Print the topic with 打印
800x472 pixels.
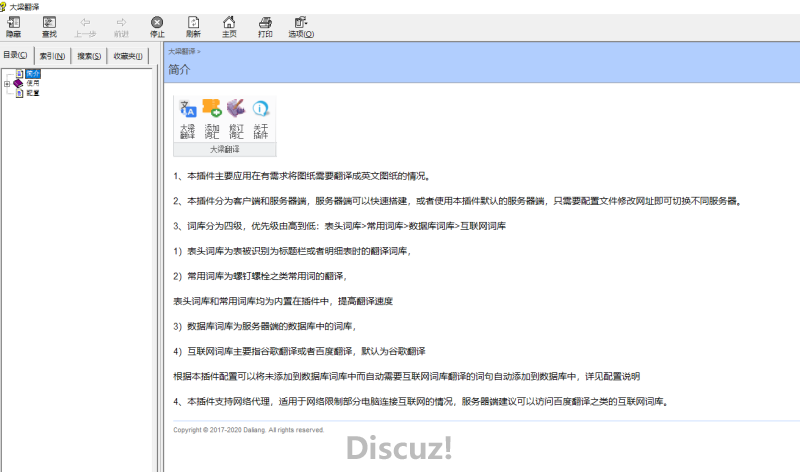(265, 25)
